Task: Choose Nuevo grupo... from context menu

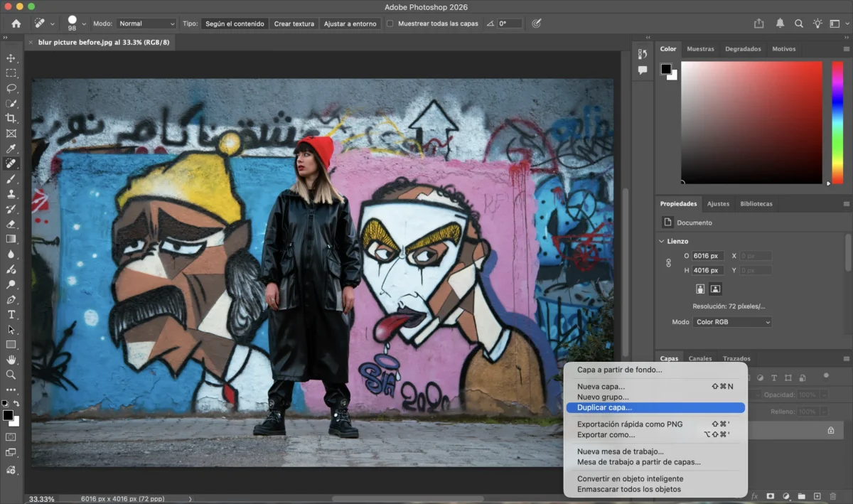Action: pyautogui.click(x=655, y=397)
